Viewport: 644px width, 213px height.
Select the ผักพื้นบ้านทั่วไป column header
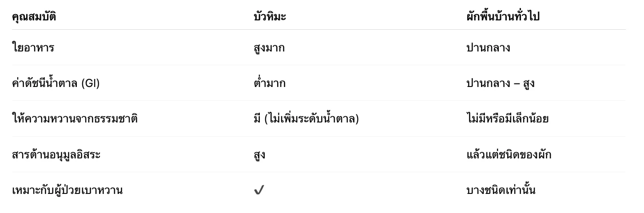click(503, 17)
